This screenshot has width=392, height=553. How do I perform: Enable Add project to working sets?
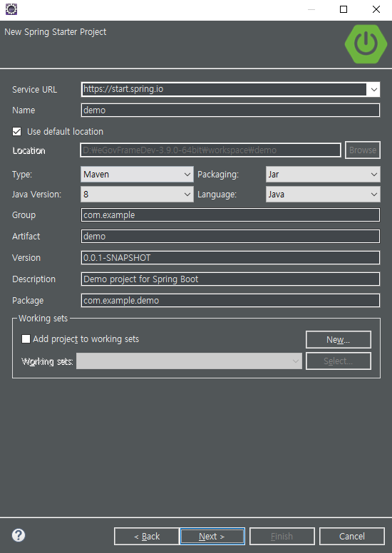(x=26, y=339)
